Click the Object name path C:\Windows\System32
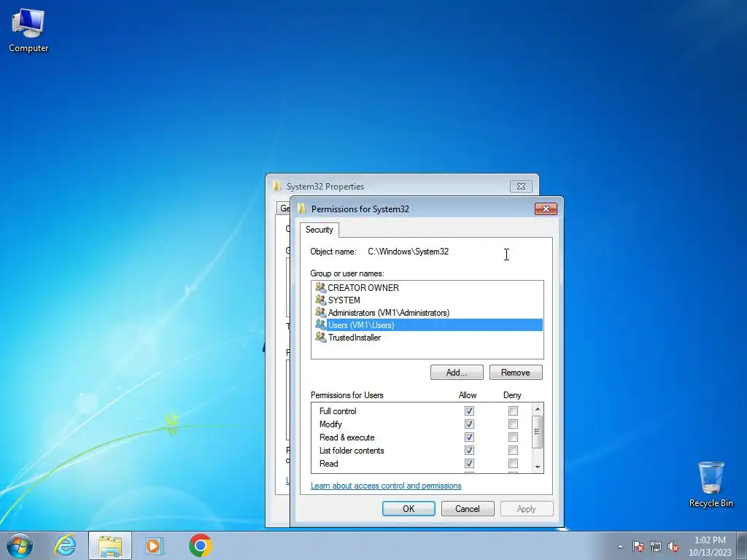The image size is (747, 560). click(x=409, y=252)
